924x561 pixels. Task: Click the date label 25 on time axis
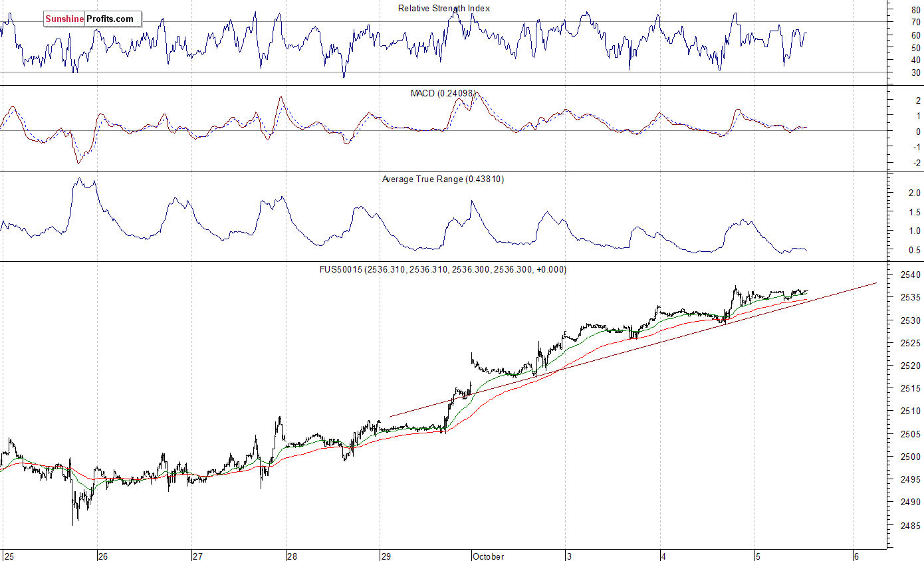(x=8, y=556)
